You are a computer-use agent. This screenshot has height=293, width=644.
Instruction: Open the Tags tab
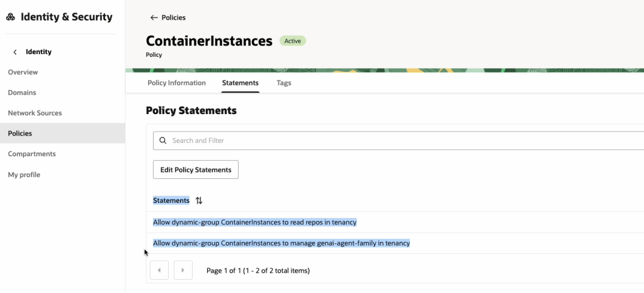coord(284,83)
